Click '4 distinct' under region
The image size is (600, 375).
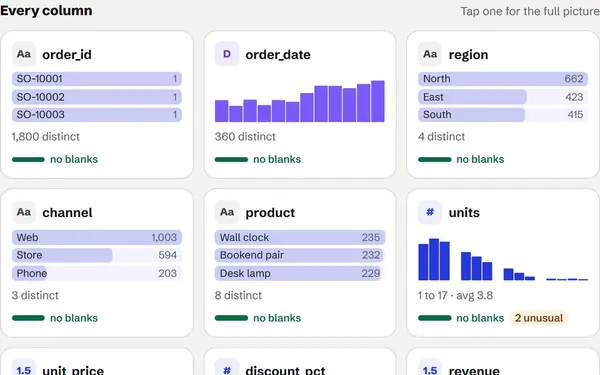[x=441, y=137]
